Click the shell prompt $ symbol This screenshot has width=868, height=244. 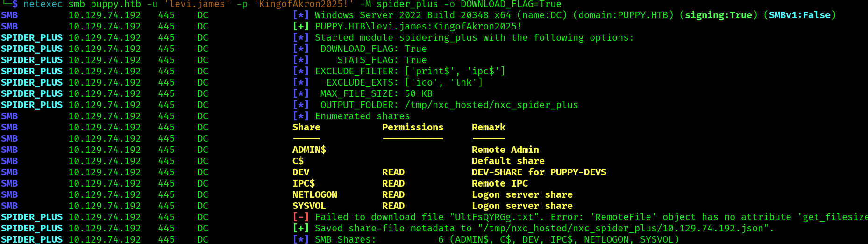click(15, 4)
